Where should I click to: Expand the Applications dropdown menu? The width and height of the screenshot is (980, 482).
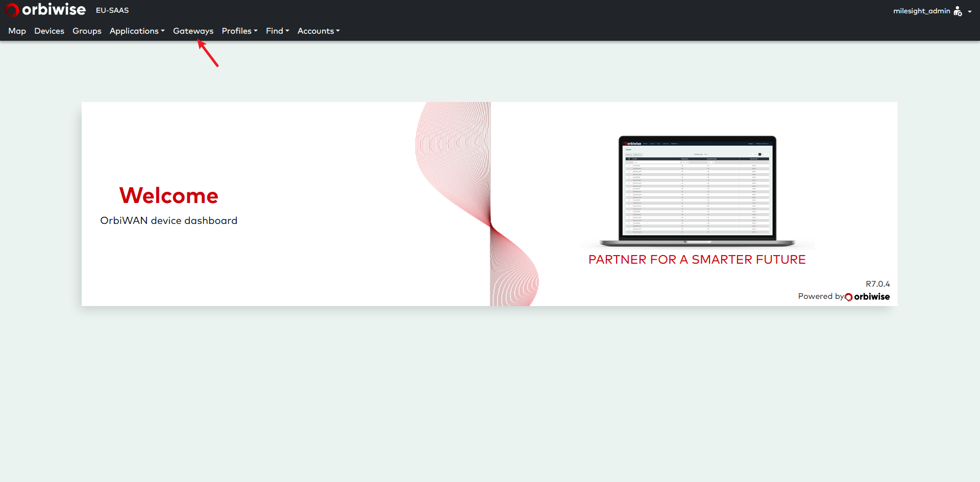pos(137,31)
